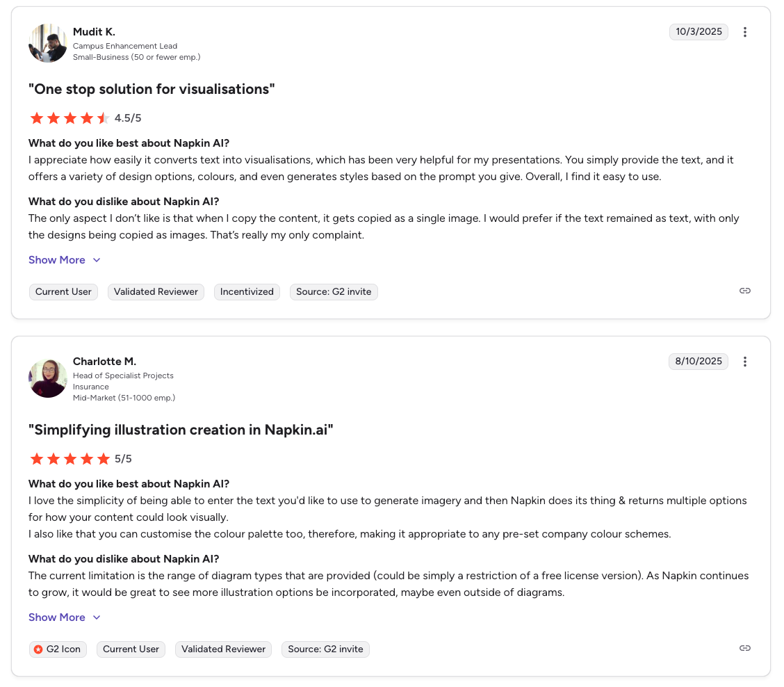Click the first star in the 4.5/5 rating

36,118
